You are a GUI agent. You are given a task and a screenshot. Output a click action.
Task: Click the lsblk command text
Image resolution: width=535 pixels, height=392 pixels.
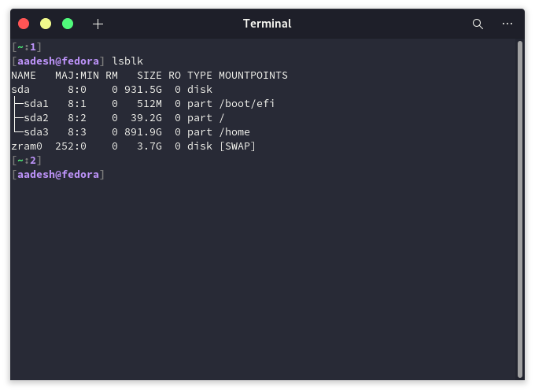(127, 61)
